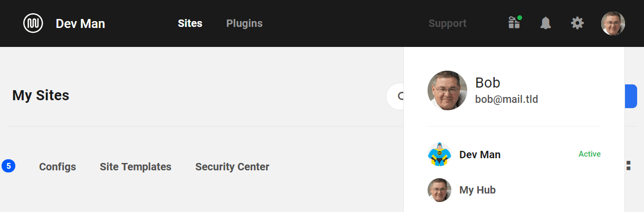The width and height of the screenshot is (644, 212).
Task: Switch to the Site Templates tab
Action: 136,167
